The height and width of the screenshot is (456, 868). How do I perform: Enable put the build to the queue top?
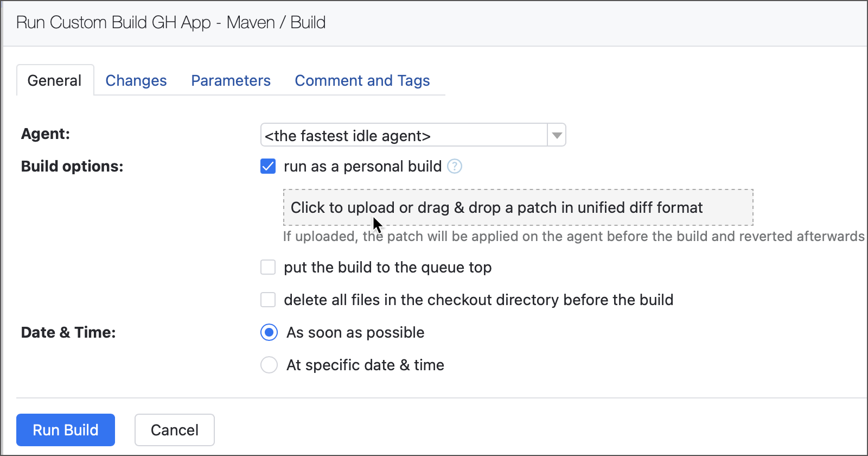268,267
